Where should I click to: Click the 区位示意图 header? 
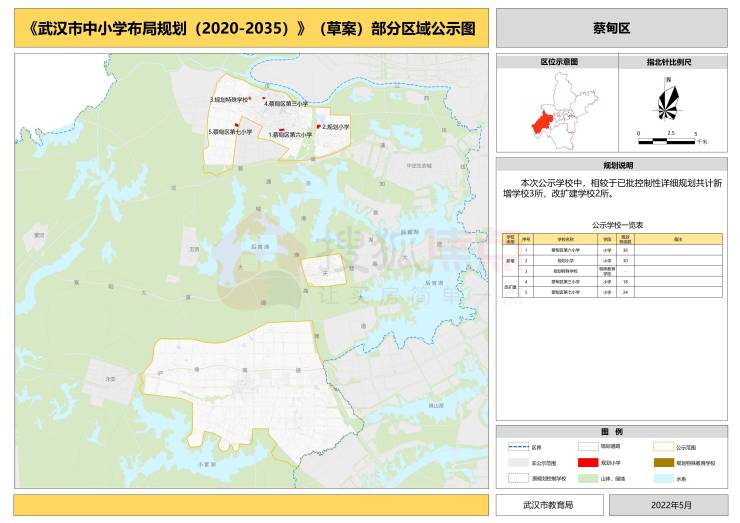pos(558,62)
